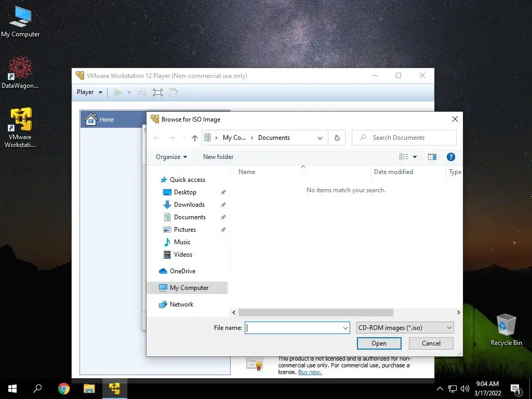Refresh the Documents folder view

coord(337,138)
